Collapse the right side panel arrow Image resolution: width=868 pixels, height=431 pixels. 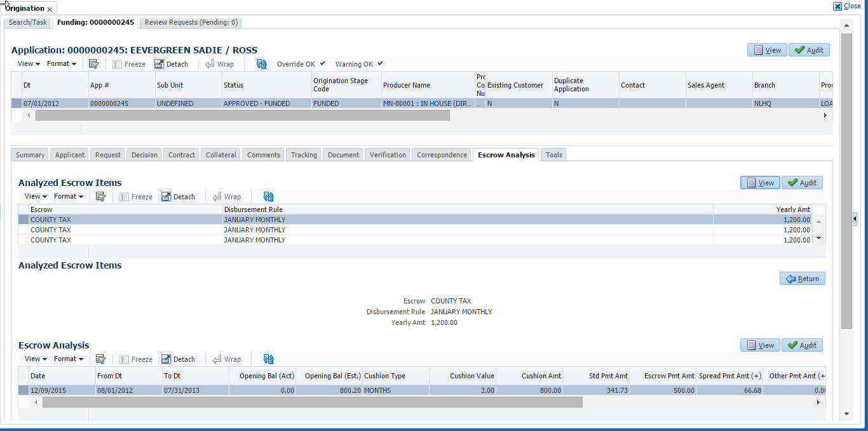pos(855,218)
